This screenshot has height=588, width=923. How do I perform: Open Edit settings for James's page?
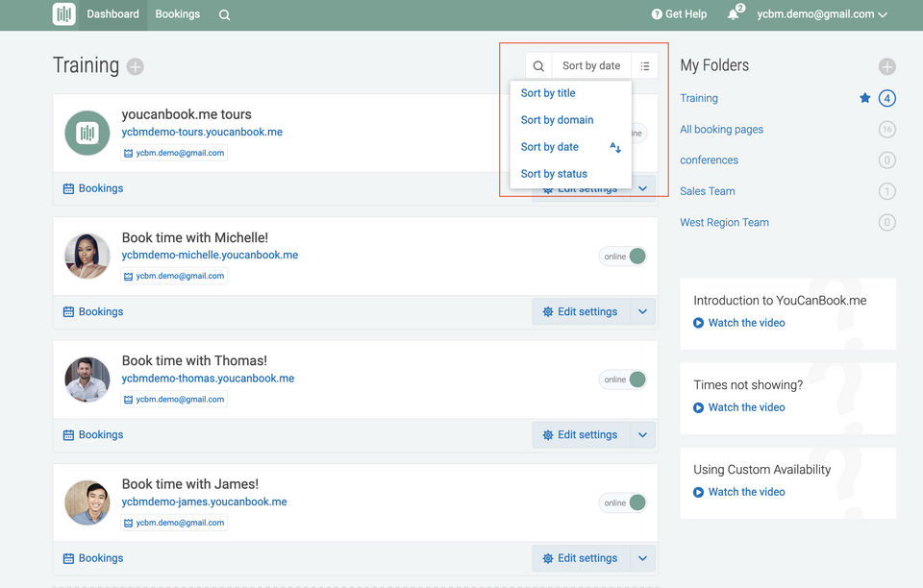coord(581,558)
